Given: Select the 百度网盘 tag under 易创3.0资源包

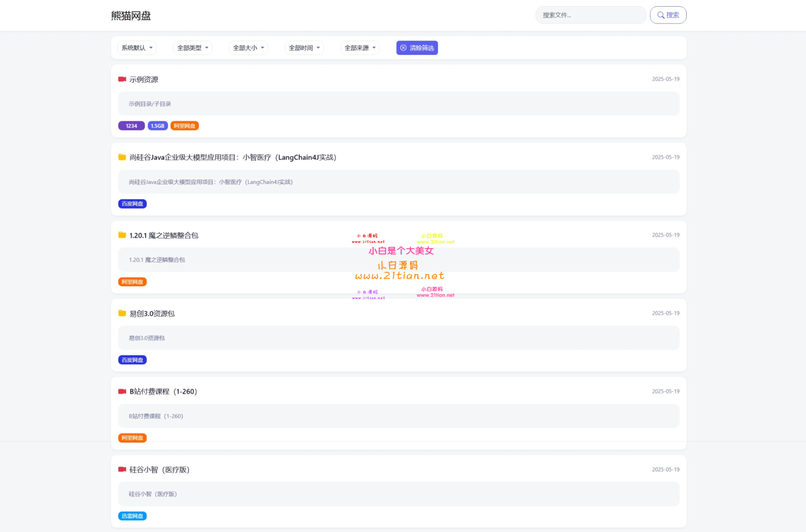Looking at the screenshot, I should point(132,360).
